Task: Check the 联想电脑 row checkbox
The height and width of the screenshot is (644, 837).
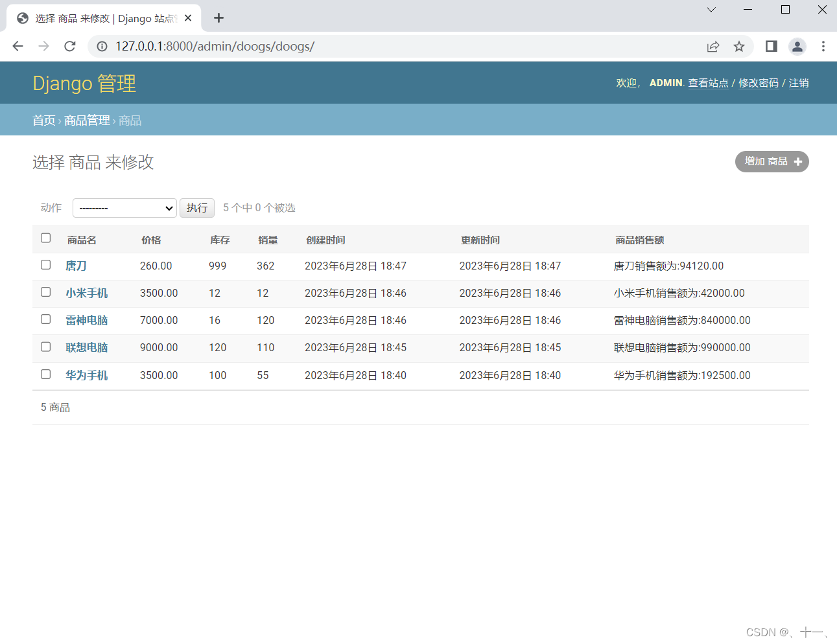Action: 45,347
